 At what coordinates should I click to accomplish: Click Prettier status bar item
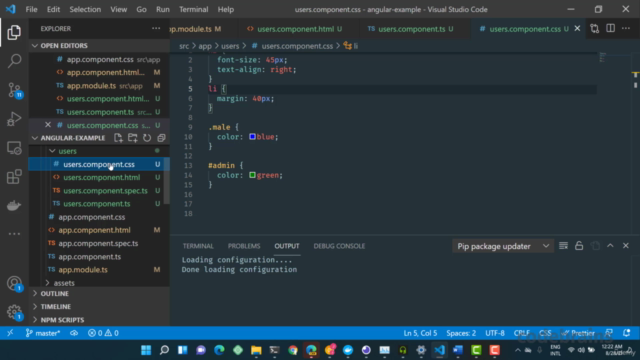point(578,333)
